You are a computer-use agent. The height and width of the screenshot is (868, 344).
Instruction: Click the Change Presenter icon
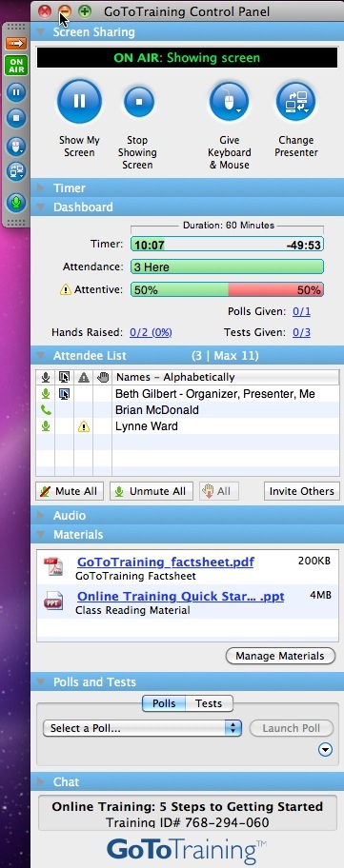[296, 102]
